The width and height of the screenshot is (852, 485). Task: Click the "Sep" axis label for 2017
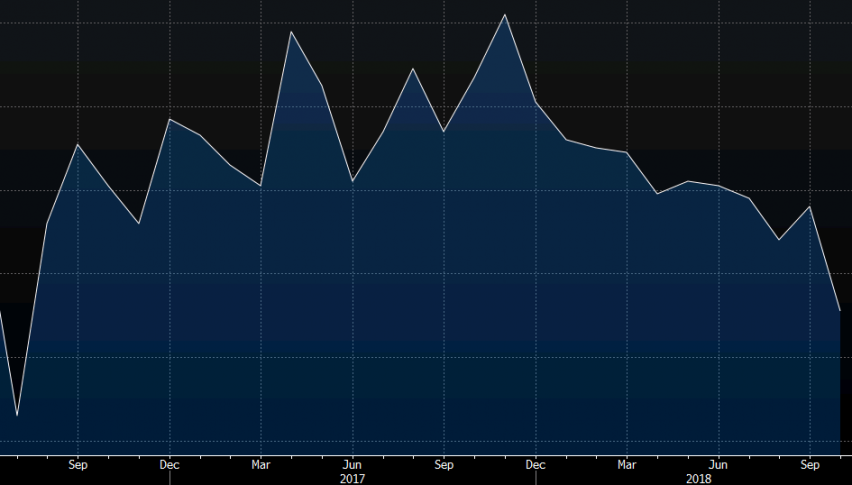(444, 465)
